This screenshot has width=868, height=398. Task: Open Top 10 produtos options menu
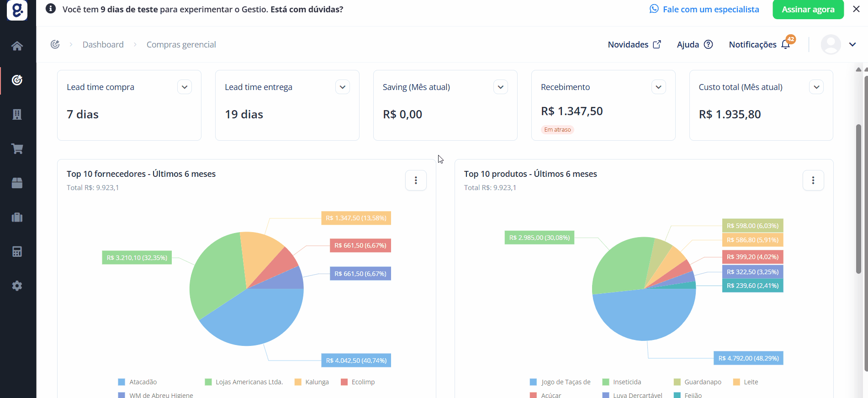[813, 180]
